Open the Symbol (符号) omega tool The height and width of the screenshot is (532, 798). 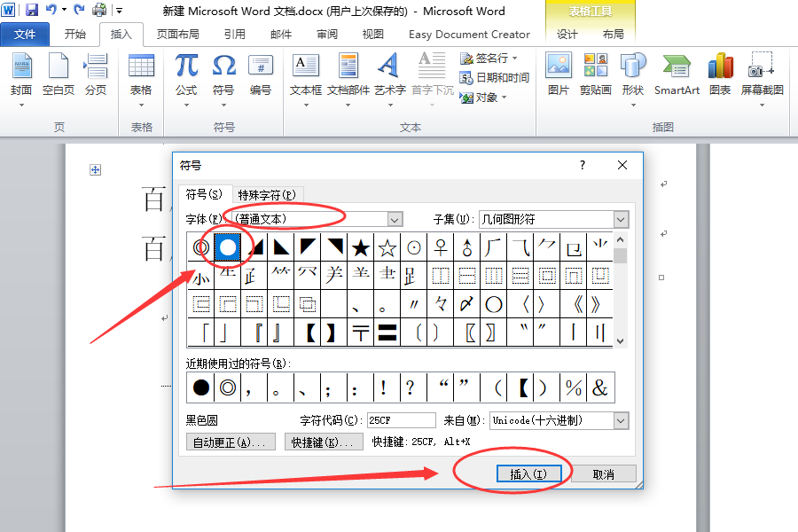(223, 79)
